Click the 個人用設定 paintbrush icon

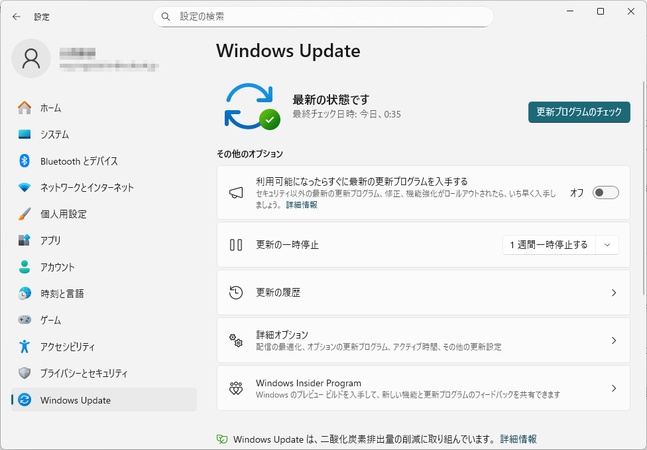point(24,214)
